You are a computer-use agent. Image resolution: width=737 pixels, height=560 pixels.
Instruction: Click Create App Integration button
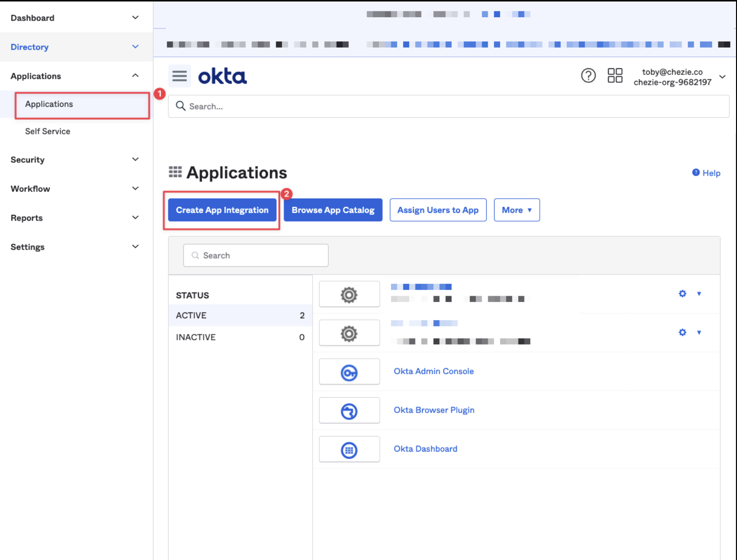coord(222,210)
